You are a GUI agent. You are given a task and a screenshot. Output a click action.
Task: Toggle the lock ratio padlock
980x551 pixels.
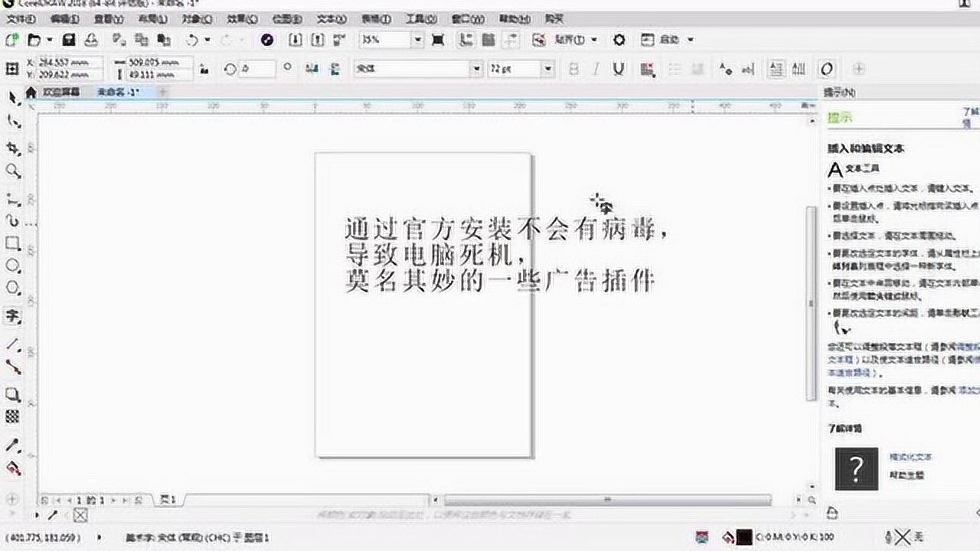pyautogui.click(x=204, y=69)
